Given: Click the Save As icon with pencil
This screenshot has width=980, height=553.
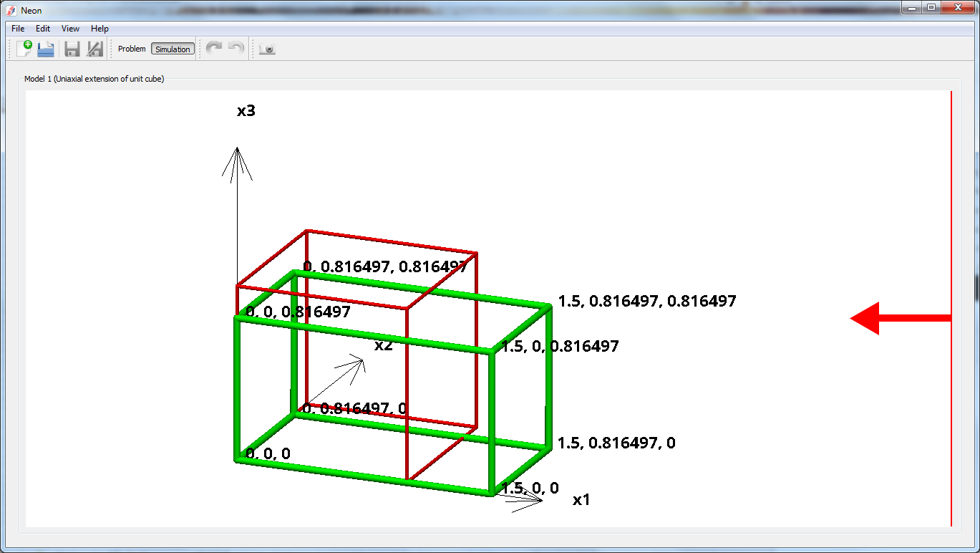Looking at the screenshot, I should (x=94, y=49).
